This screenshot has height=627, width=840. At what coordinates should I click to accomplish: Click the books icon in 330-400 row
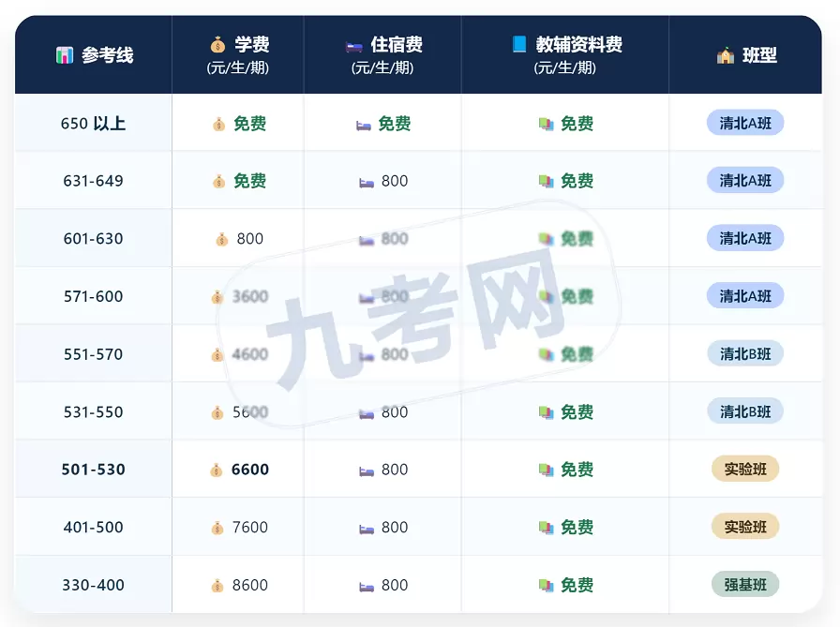tap(546, 586)
